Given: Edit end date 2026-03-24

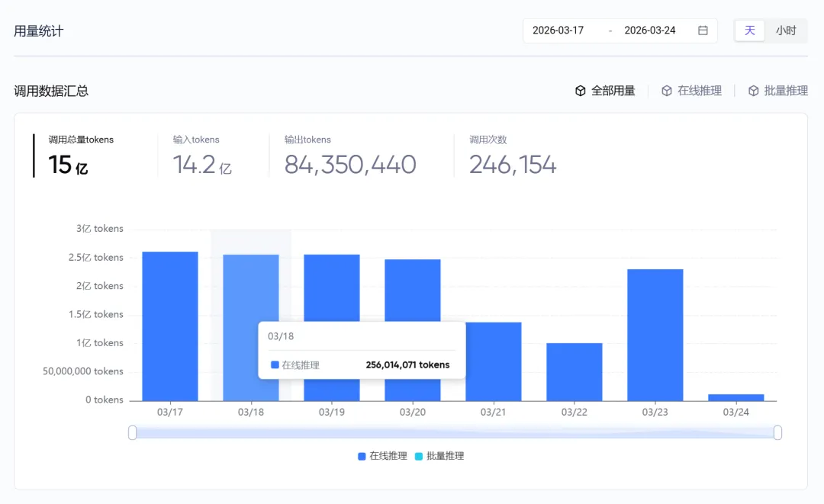Looking at the screenshot, I should tap(649, 30).
